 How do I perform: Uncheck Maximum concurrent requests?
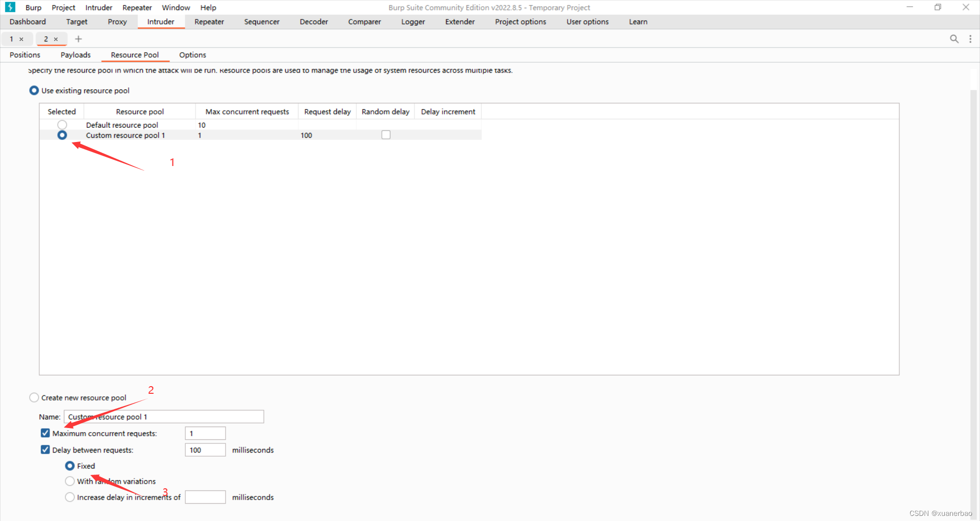[x=45, y=433]
